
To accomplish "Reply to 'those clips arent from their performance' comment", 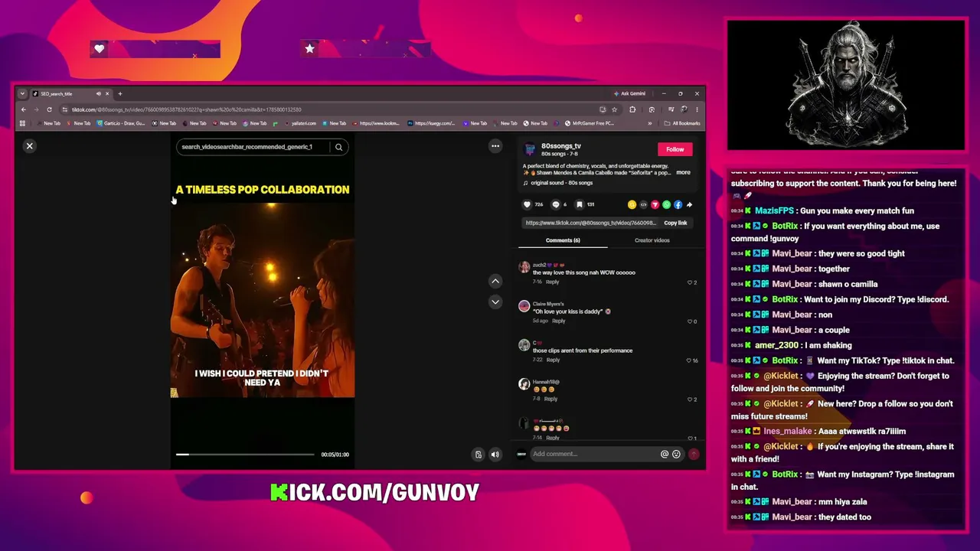I will click(x=552, y=360).
